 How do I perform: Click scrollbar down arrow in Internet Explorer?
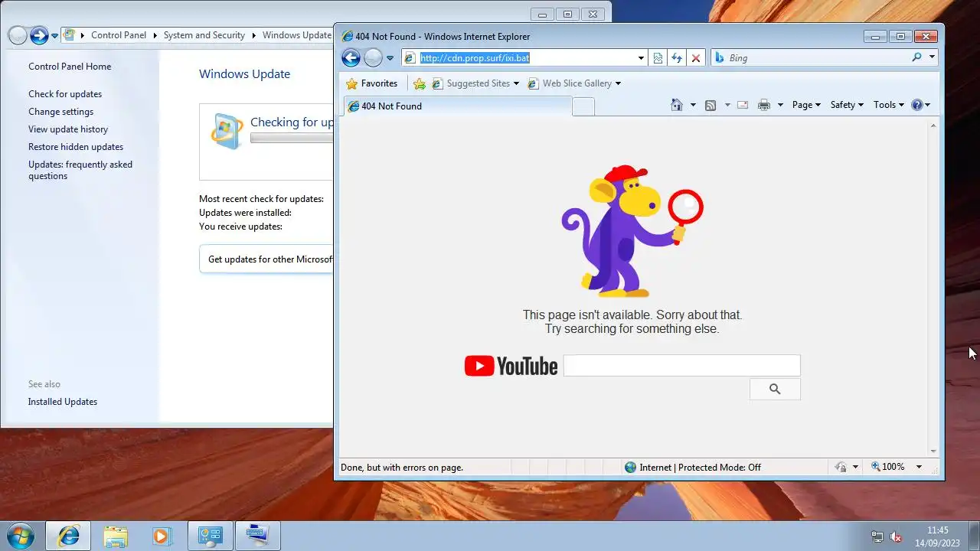coord(933,452)
